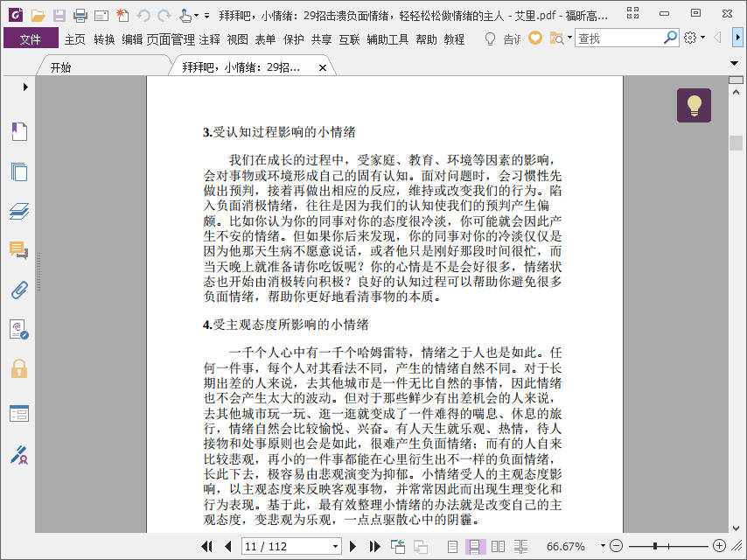Open the connected PDF panel icon

tap(19, 329)
